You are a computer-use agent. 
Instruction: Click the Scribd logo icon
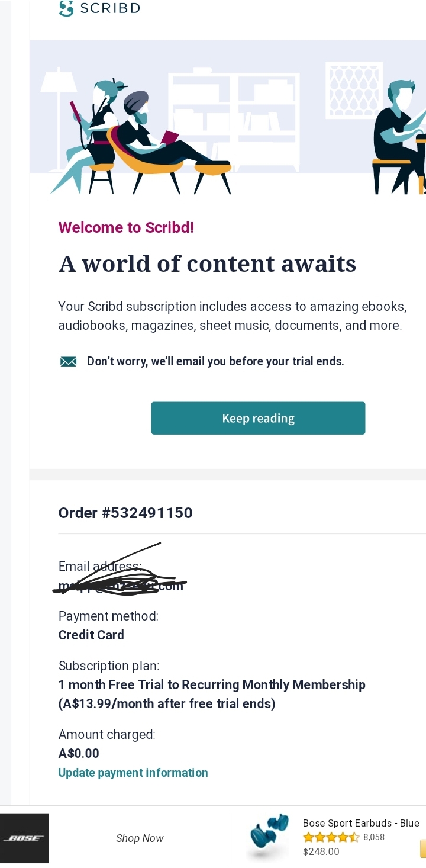tap(66, 8)
